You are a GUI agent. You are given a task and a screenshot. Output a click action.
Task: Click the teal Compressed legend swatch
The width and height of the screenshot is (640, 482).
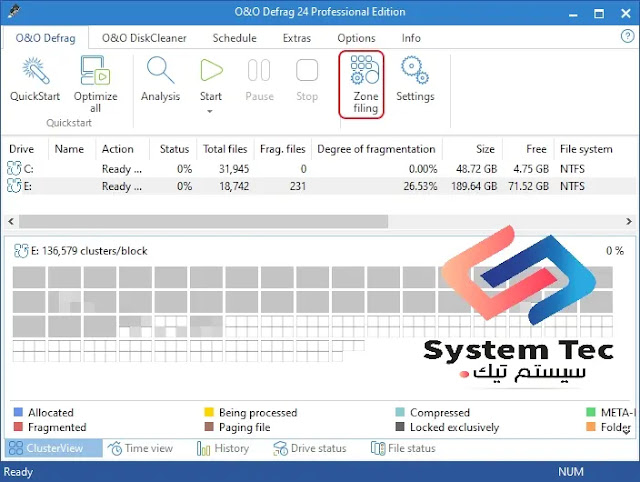coord(400,412)
